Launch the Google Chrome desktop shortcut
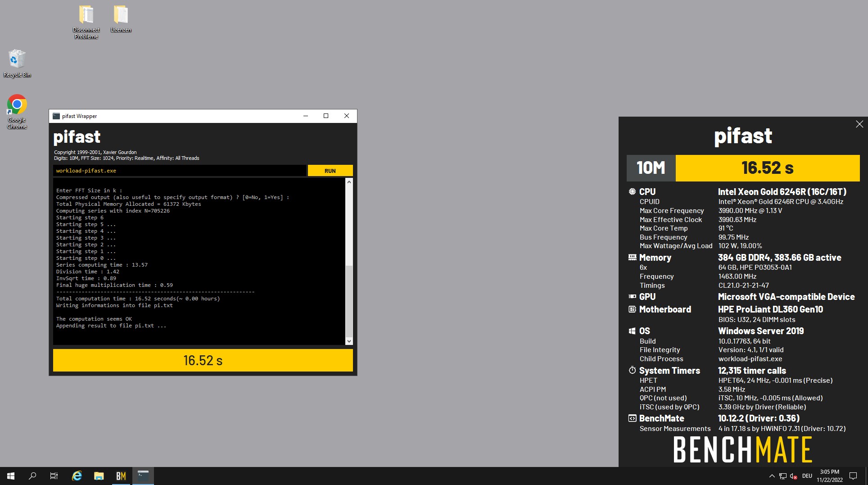The width and height of the screenshot is (868, 485). pyautogui.click(x=17, y=112)
